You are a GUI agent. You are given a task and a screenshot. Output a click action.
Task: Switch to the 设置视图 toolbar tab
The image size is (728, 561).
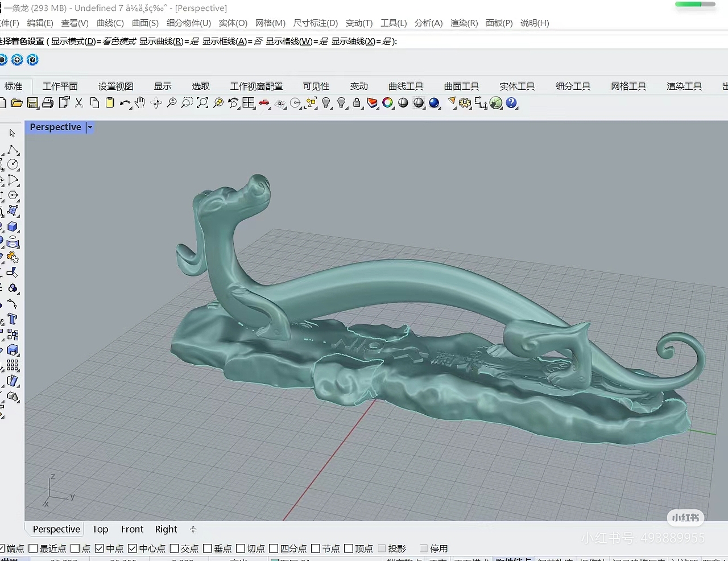[116, 86]
